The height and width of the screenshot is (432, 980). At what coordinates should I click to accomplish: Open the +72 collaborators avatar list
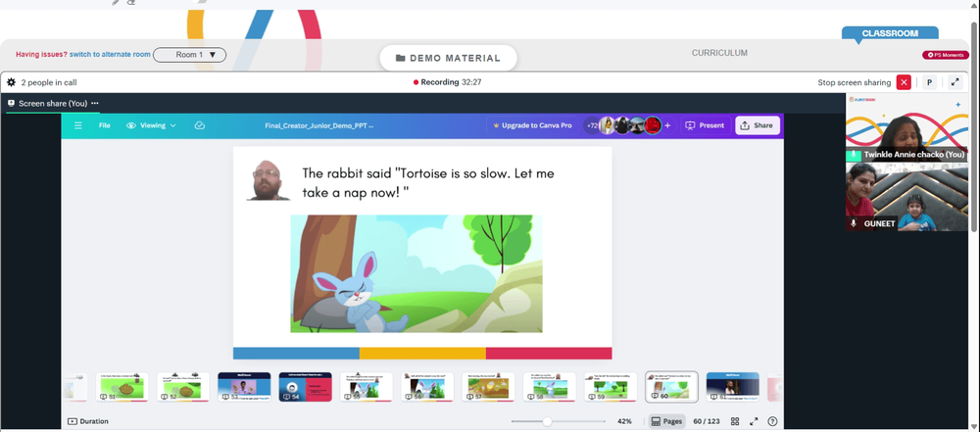591,125
